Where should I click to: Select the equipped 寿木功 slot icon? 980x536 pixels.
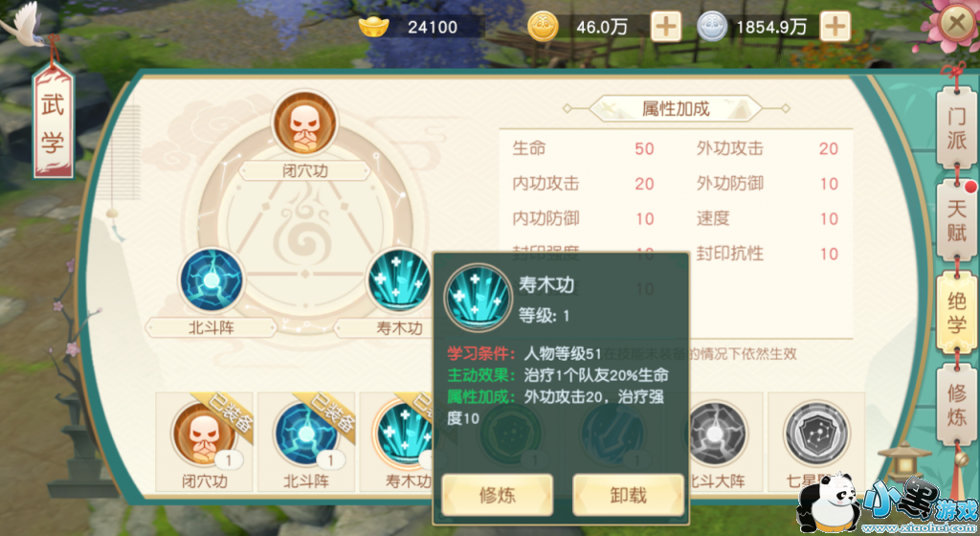[x=399, y=280]
